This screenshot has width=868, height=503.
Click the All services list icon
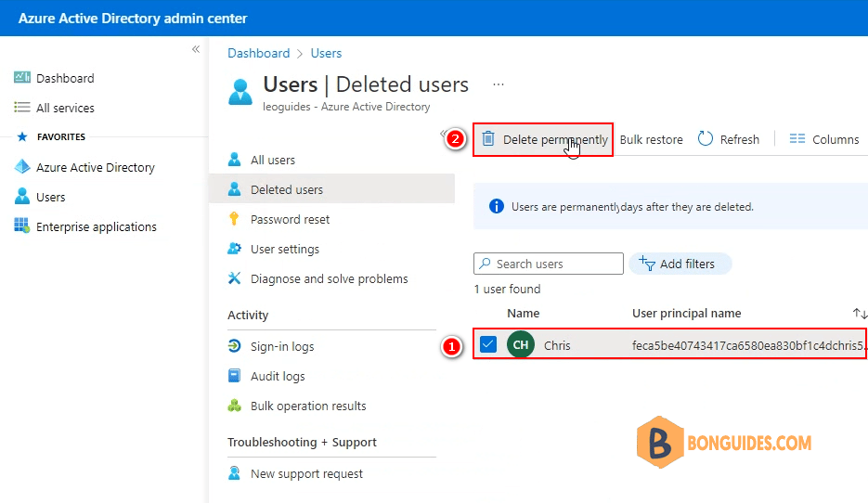pos(22,108)
